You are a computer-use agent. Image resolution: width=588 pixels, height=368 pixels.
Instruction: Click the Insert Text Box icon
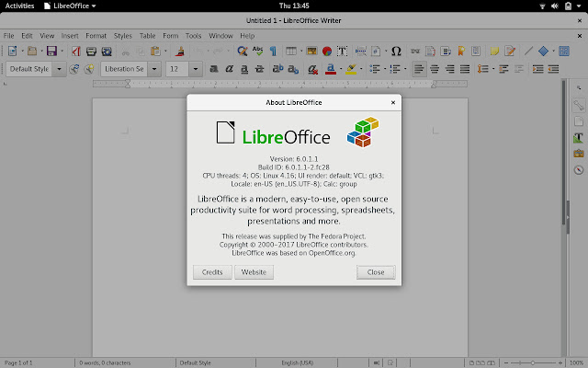(x=342, y=51)
